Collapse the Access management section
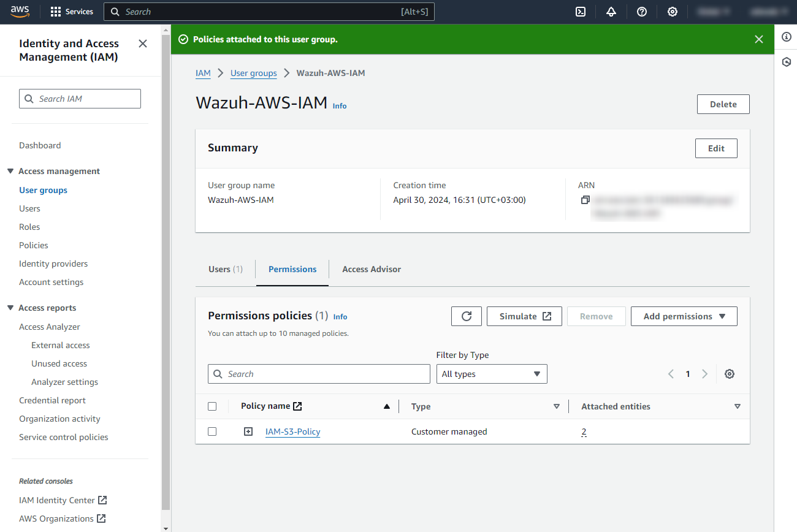 pyautogui.click(x=10, y=171)
